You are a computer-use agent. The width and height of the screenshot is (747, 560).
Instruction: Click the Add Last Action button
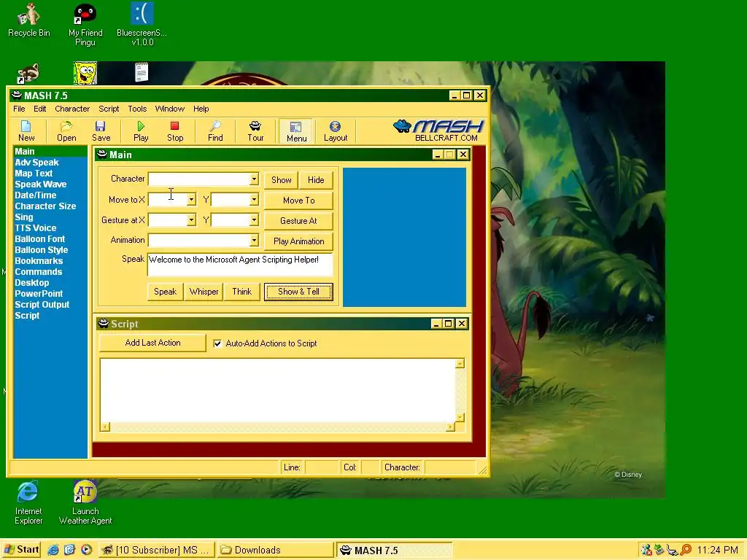pyautogui.click(x=152, y=343)
